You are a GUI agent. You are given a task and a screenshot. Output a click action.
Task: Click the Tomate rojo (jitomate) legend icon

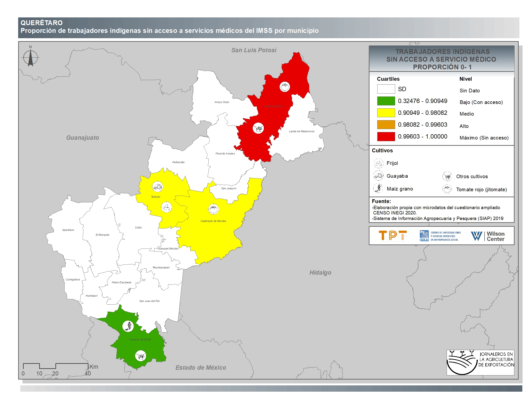[447, 189]
